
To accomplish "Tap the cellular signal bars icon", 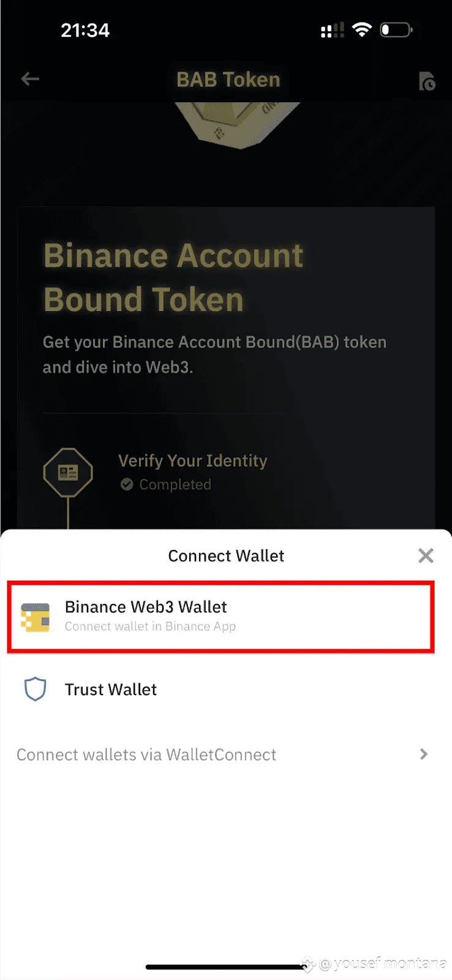I will (333, 30).
